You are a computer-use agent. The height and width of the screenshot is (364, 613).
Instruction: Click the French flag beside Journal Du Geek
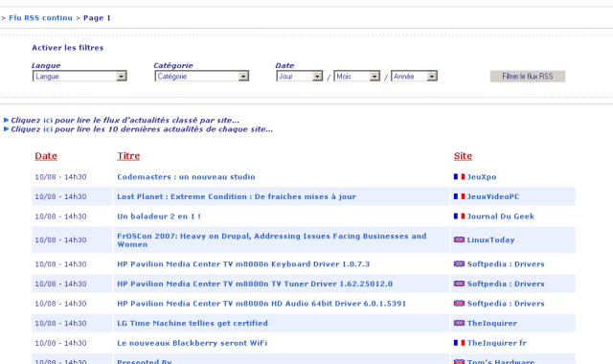[459, 216]
